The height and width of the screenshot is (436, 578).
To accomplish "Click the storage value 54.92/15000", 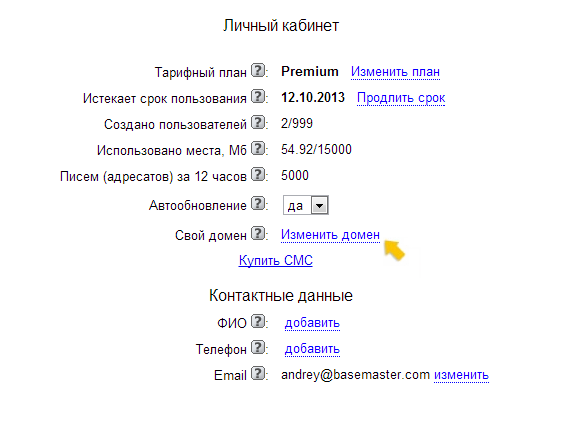I will point(316,150).
